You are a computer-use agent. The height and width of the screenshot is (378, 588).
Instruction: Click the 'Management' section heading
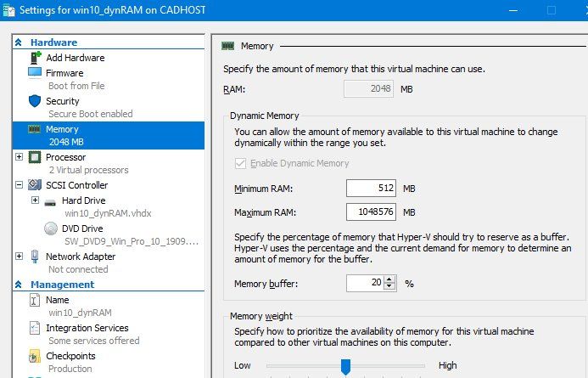62,285
